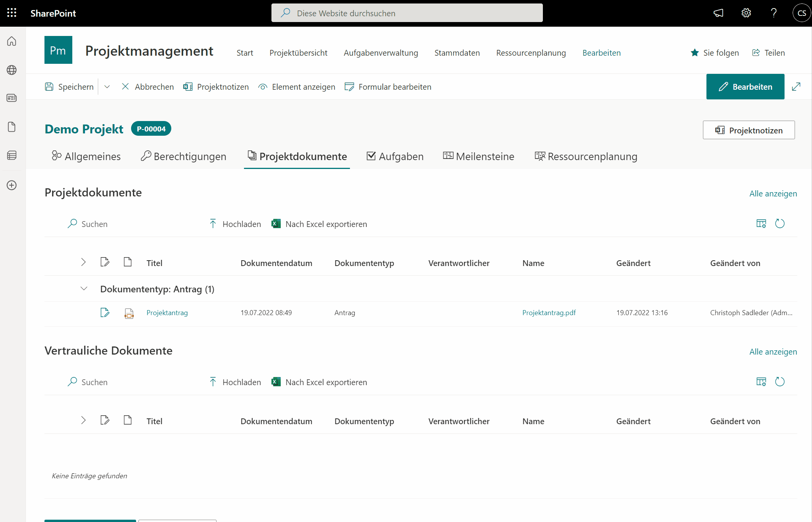Open column settings icon for Vertrauliche Dokumente
Viewport: 812px width, 522px height.
[x=761, y=382]
